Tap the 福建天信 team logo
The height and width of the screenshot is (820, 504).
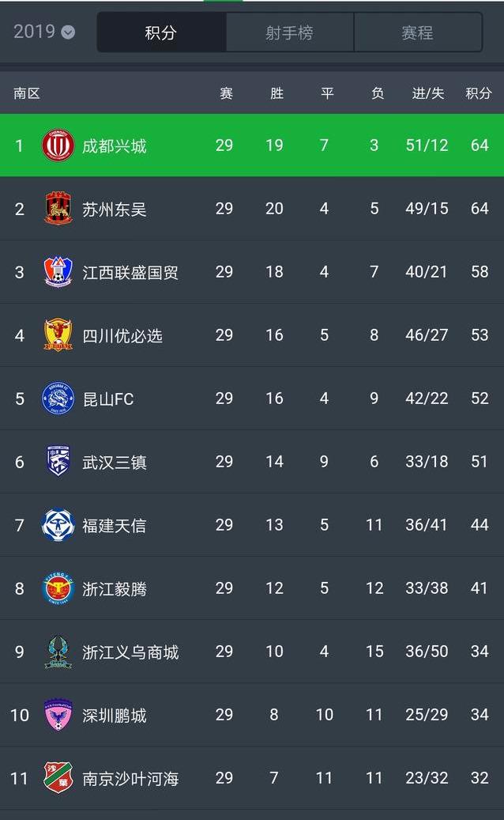[x=58, y=524]
